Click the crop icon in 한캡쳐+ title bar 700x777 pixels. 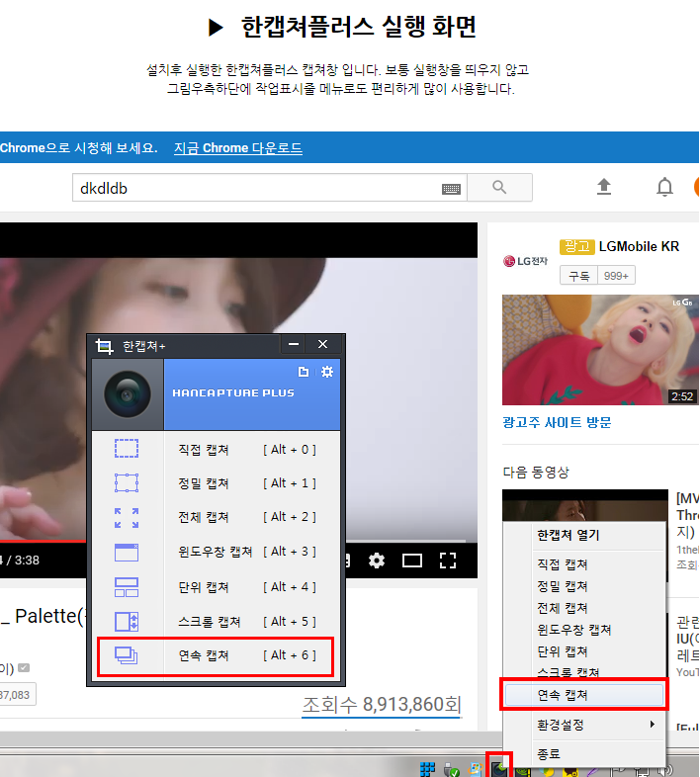tap(104, 346)
